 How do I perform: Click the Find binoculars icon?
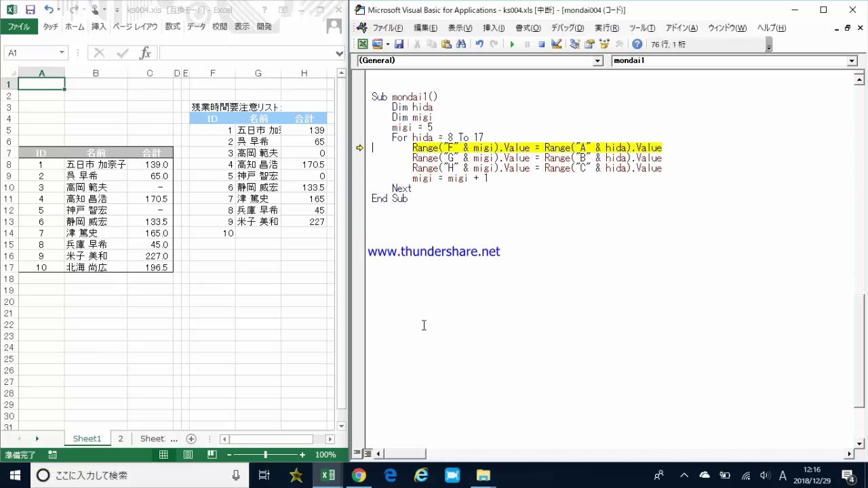click(x=461, y=44)
